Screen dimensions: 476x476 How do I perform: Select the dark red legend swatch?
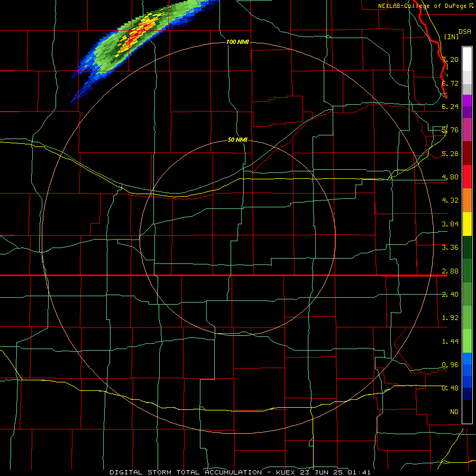coord(467,153)
